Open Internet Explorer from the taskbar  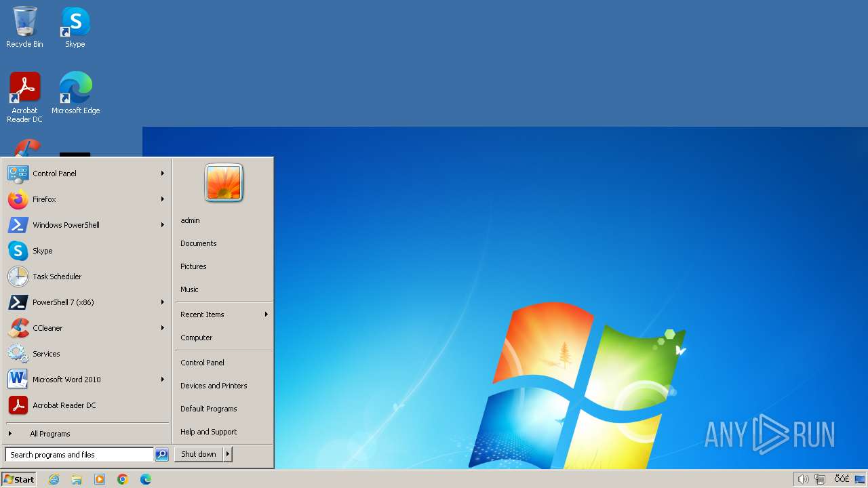pos(54,479)
